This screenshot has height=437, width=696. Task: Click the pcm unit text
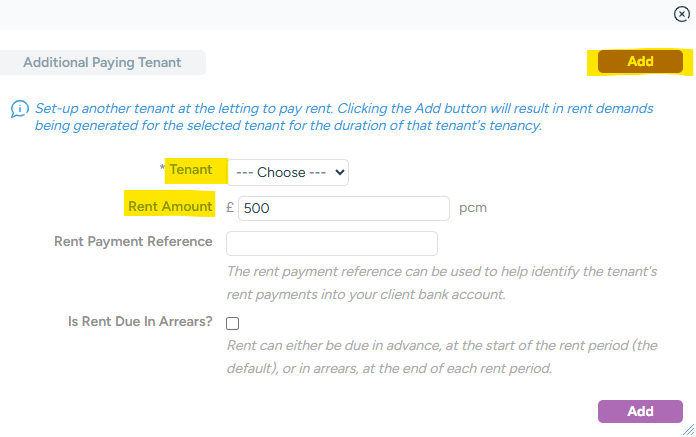click(x=472, y=208)
